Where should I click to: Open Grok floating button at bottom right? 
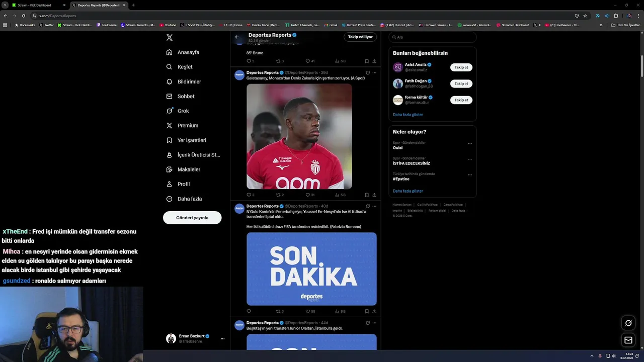click(x=628, y=323)
